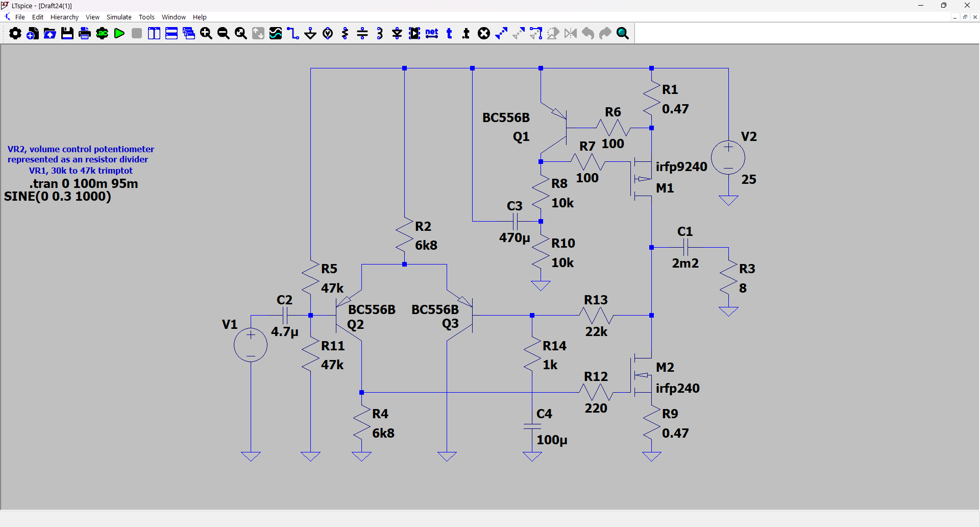Screen dimensions: 980x527
Task: Select the Net label tool
Action: click(x=432, y=34)
